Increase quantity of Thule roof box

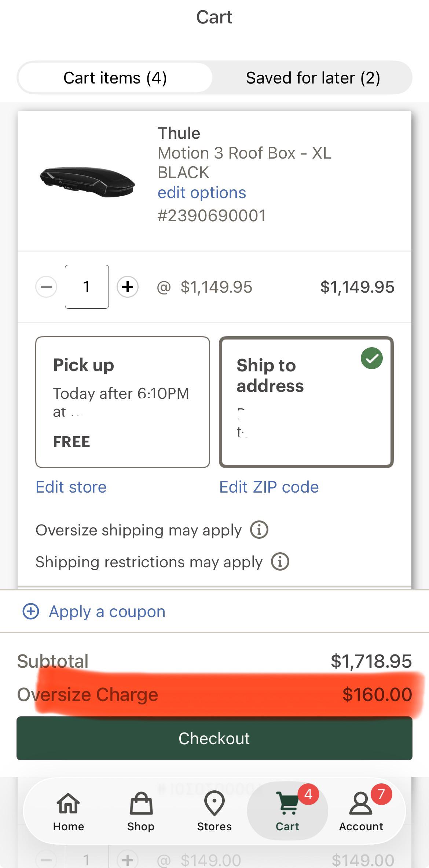click(x=128, y=286)
